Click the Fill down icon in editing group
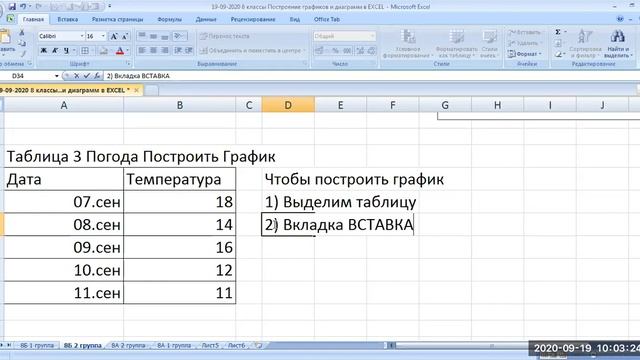 558,43
